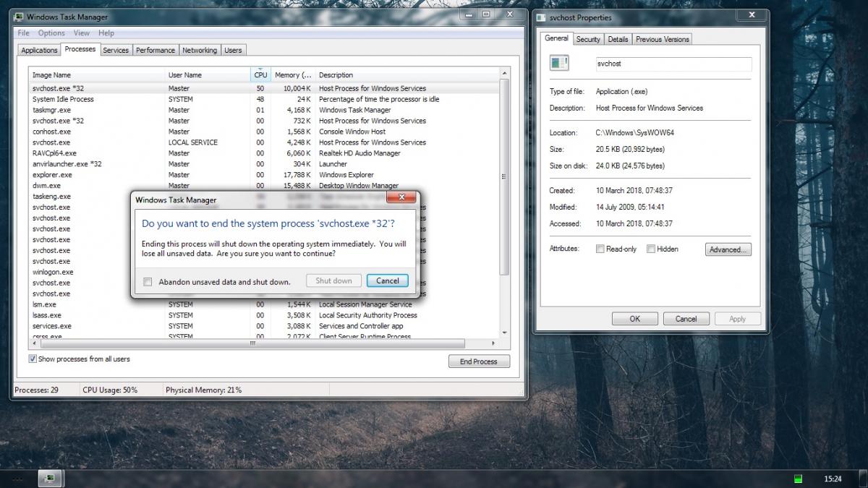Select the RAVCpl64.exe process row
Viewport: 868px width, 488px height.
pos(264,153)
